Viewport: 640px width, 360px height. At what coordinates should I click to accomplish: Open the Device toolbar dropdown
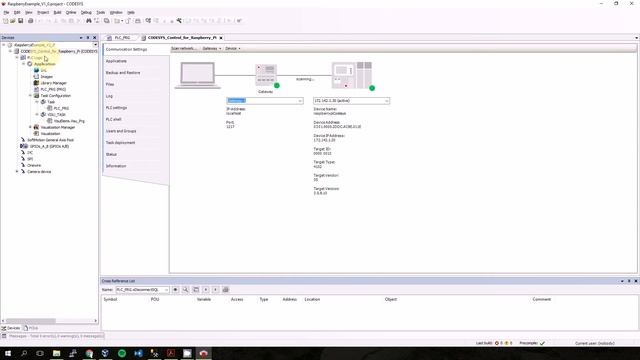click(x=233, y=49)
